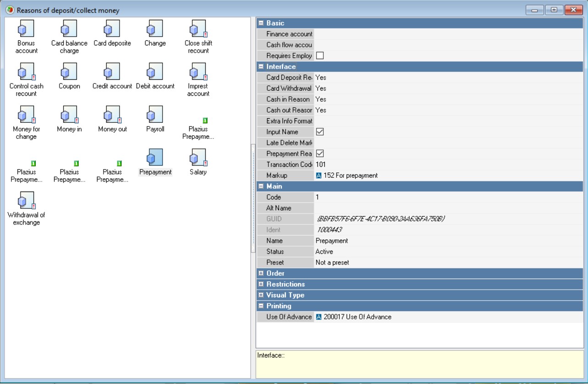This screenshot has width=588, height=384.
Task: Click the Transaction Code value 101
Action: coord(321,165)
